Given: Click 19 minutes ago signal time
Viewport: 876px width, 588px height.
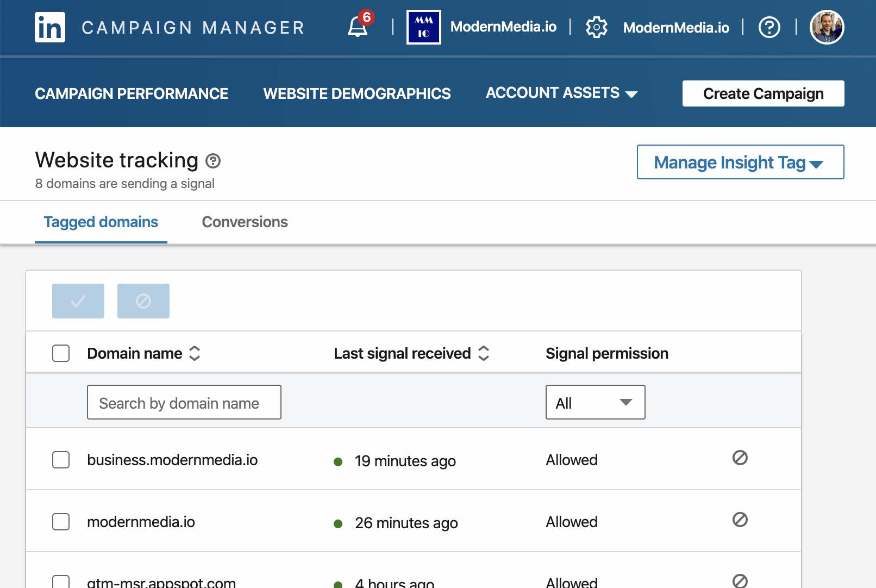Looking at the screenshot, I should pyautogui.click(x=405, y=461).
